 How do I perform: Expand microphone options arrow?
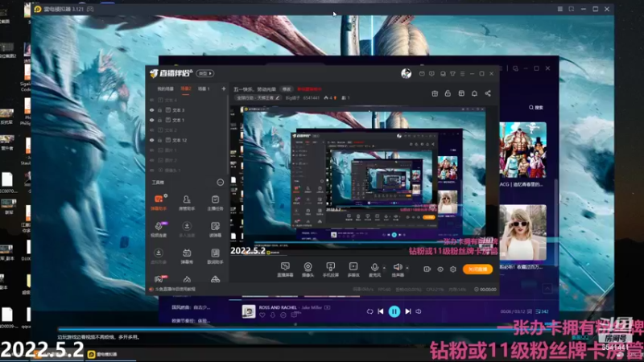click(384, 268)
